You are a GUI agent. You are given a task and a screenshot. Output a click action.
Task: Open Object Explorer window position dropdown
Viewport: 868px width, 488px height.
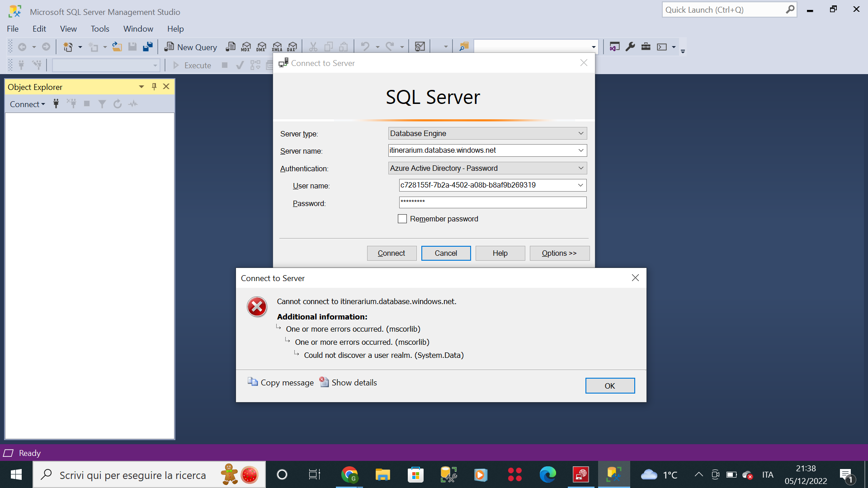[x=142, y=87]
